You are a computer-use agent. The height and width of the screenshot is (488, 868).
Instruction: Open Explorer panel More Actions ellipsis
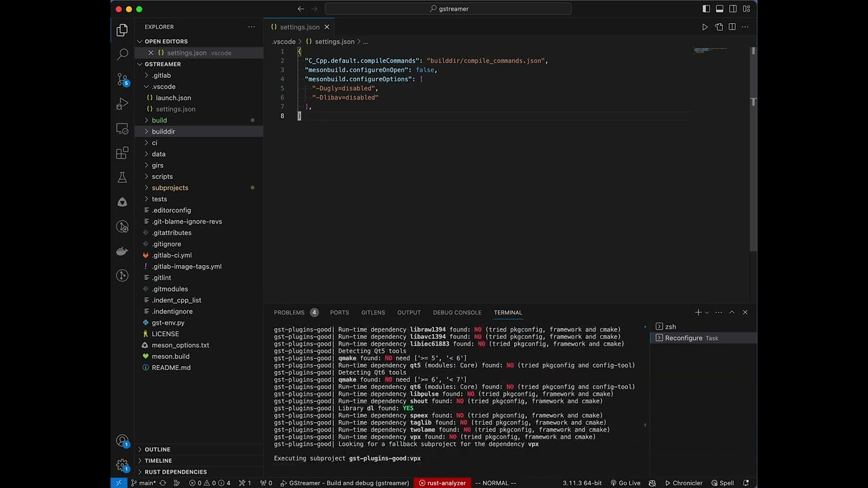252,27
